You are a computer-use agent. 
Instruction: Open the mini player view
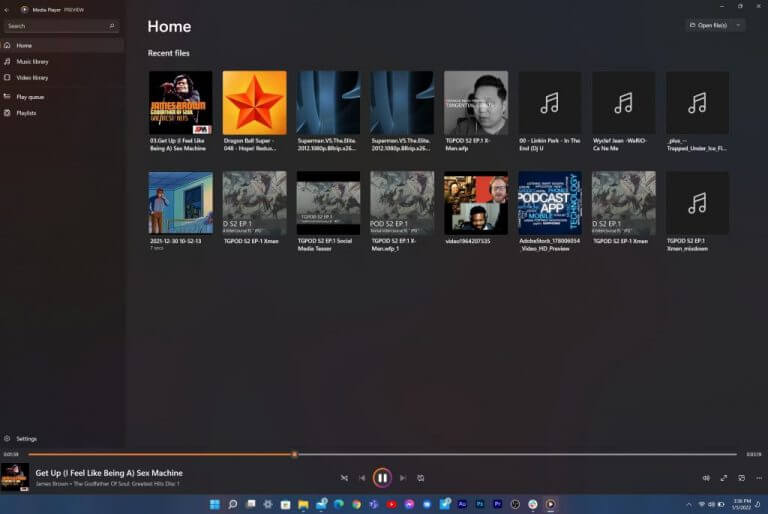[x=742, y=478]
